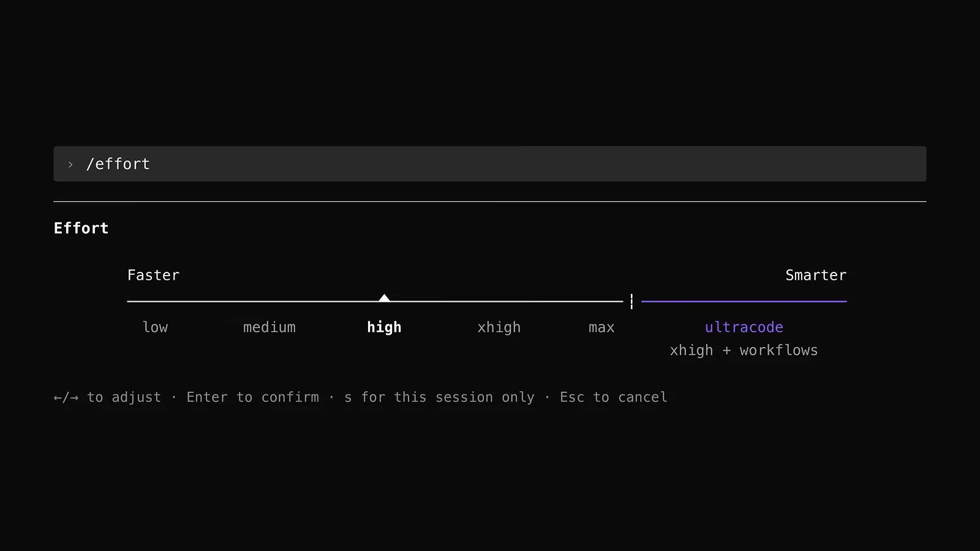
Task: Click the purple ultracode slider track
Action: (x=744, y=301)
